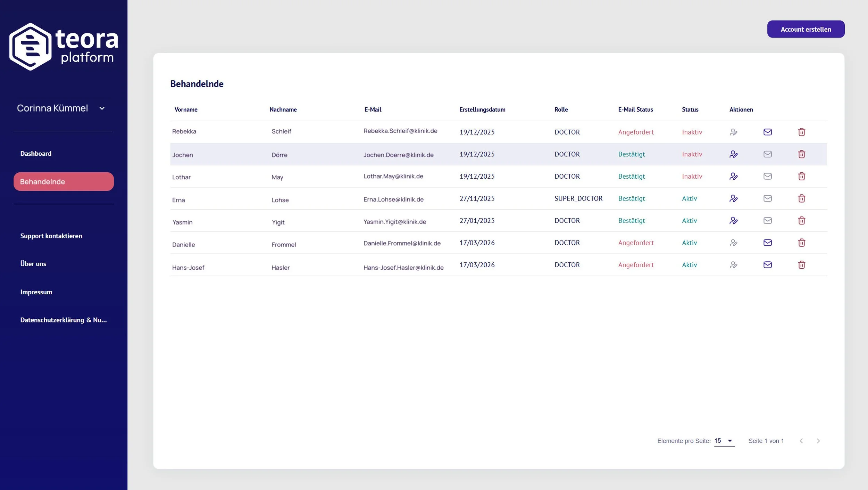Screen dimensions: 868x490
Task: Click the Seite 1 von 1 label
Action: pyautogui.click(x=766, y=441)
